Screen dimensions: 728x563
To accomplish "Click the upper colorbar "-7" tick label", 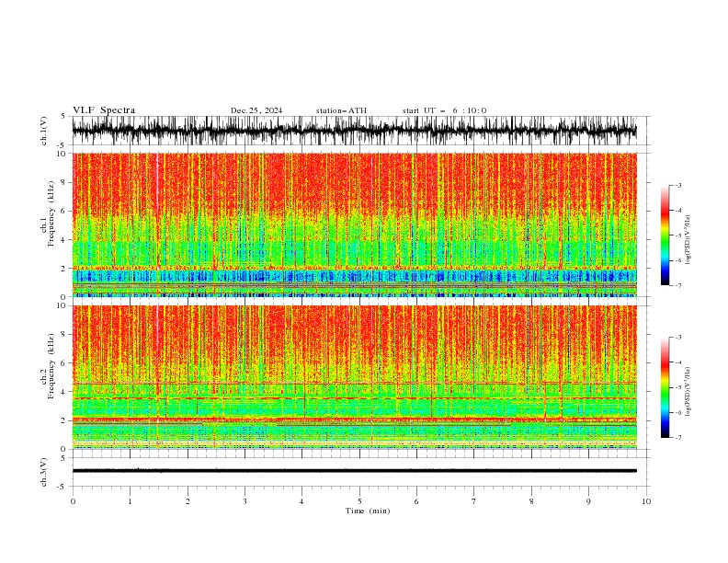I will tap(677, 285).
